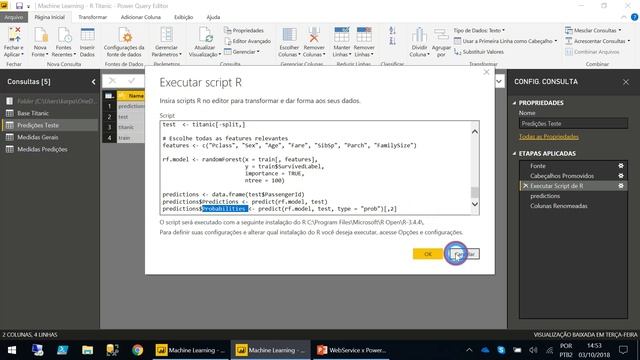The image size is (640, 360).
Task: Open the Arquivo menu
Action: [14, 17]
